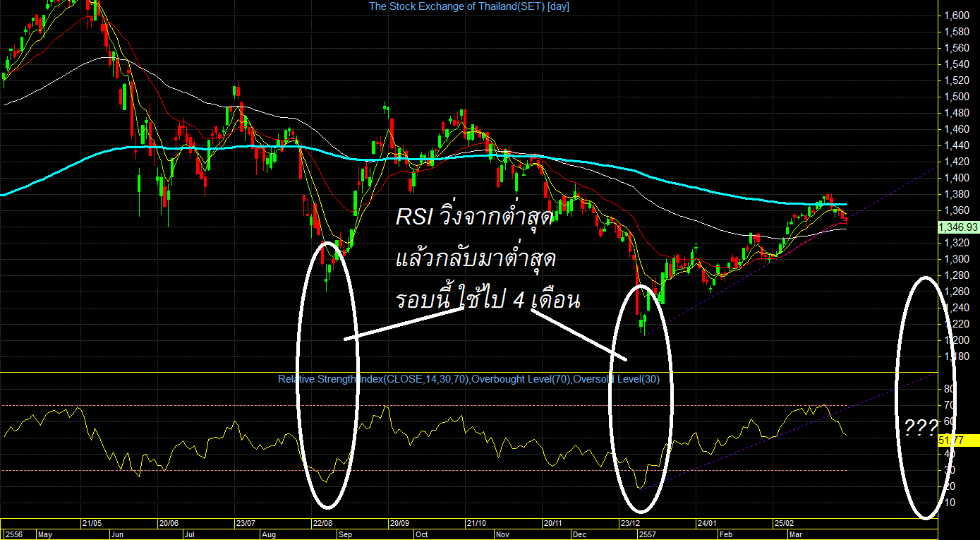980x540 pixels.
Task: Click the 1,320 price axis label
Action: 955,243
